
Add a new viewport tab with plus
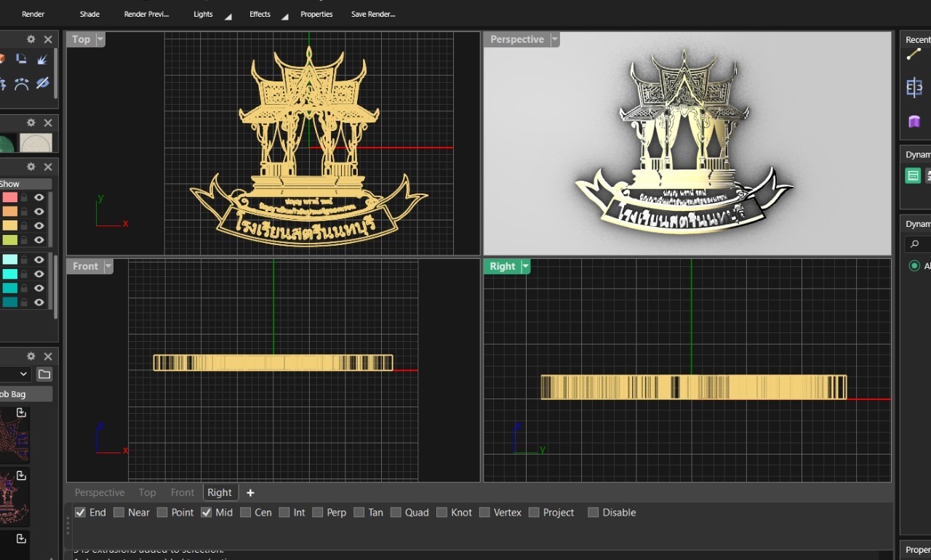click(250, 492)
